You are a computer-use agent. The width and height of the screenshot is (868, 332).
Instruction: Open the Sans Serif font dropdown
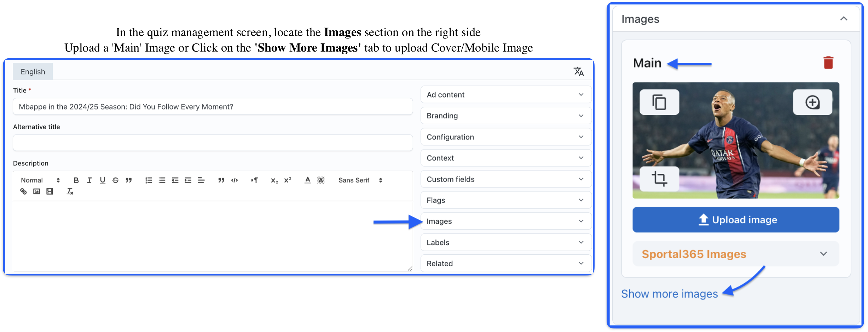click(360, 180)
